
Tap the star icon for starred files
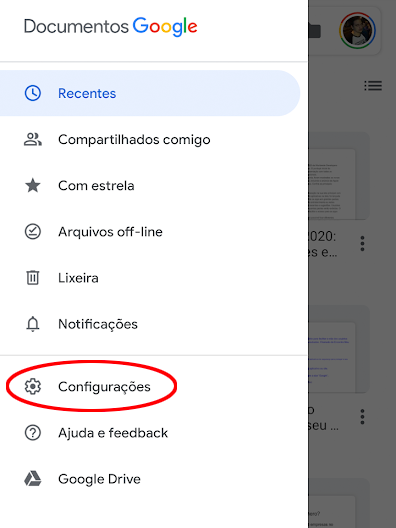pyautogui.click(x=33, y=185)
